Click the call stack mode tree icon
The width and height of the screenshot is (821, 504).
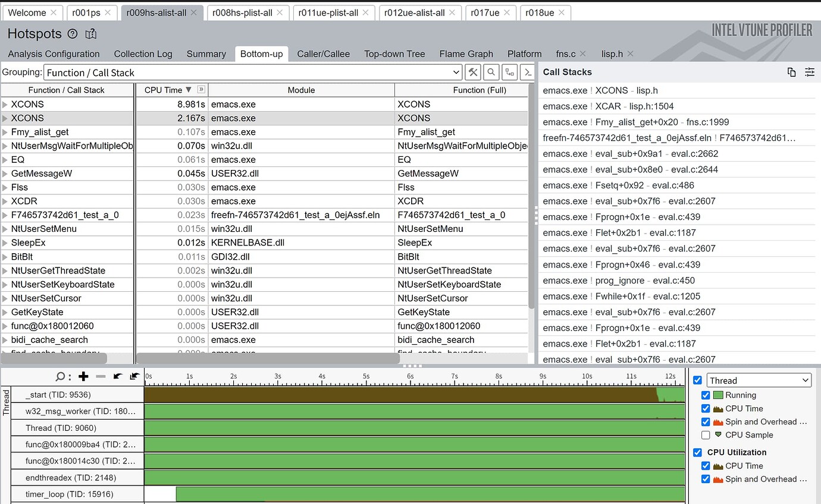coord(509,73)
